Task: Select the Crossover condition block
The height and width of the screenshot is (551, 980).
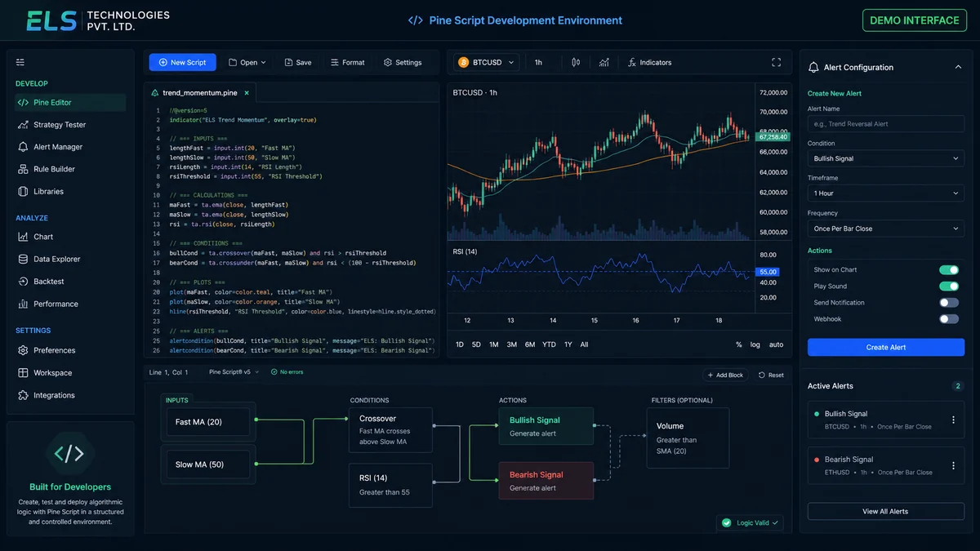Action: (390, 429)
